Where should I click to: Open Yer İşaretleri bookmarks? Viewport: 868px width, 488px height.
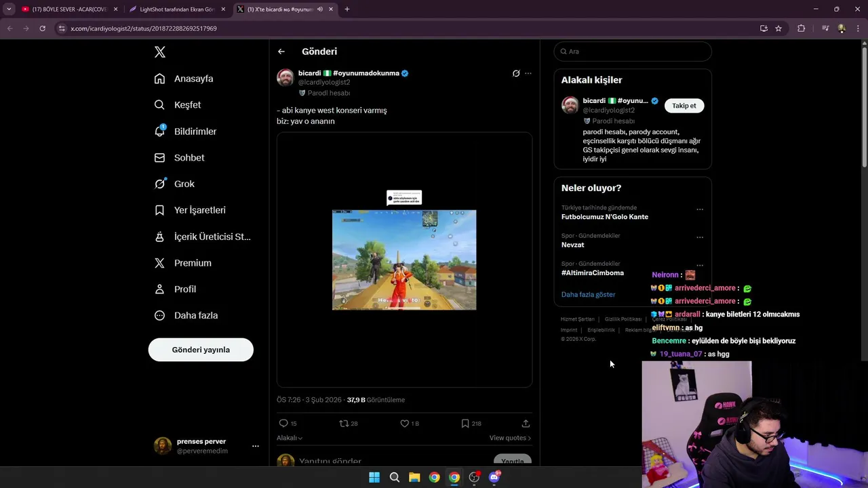click(190, 210)
